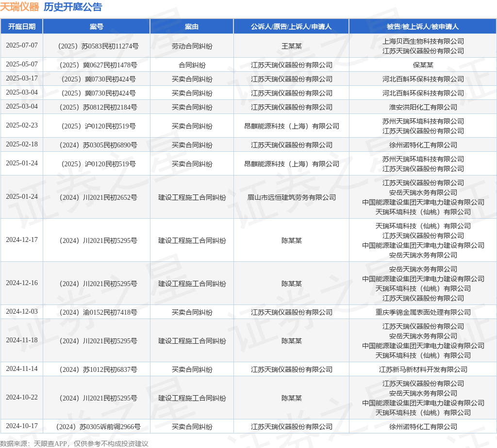
Task: Click the 被告/被上诉人/被申请人 column header
Action: pyautogui.click(x=423, y=27)
